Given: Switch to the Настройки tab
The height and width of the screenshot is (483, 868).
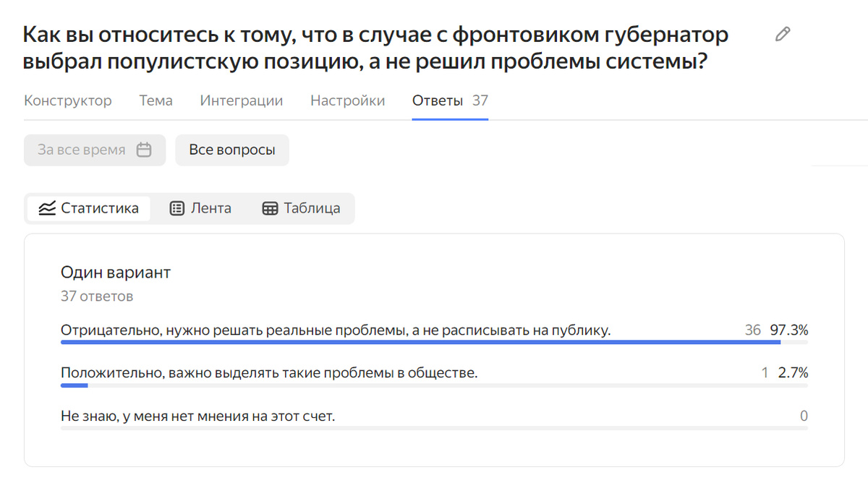Looking at the screenshot, I should (x=347, y=101).
